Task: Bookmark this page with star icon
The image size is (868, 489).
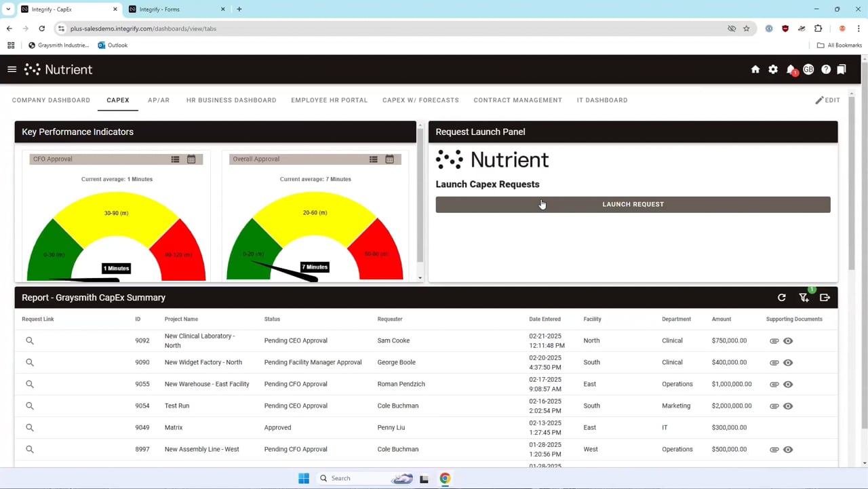Action: pos(747,28)
